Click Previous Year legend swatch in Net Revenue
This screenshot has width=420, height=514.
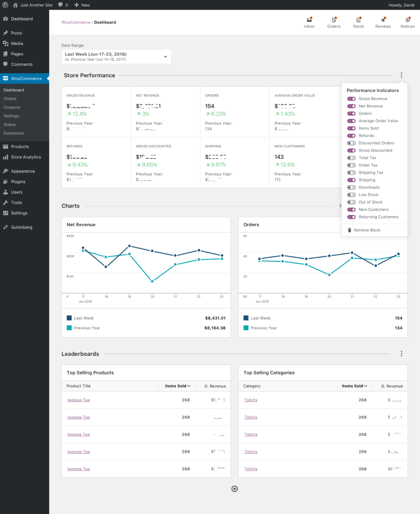tap(69, 328)
